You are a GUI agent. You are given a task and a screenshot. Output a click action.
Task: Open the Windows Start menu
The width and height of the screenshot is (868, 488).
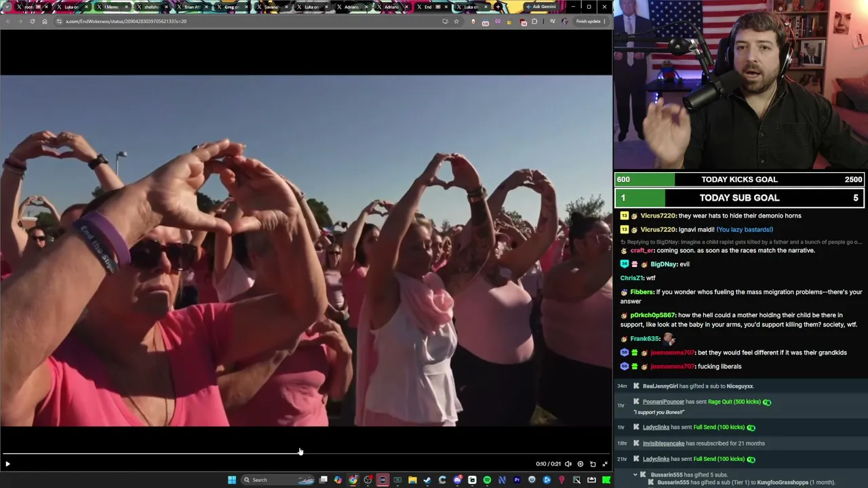(x=232, y=480)
